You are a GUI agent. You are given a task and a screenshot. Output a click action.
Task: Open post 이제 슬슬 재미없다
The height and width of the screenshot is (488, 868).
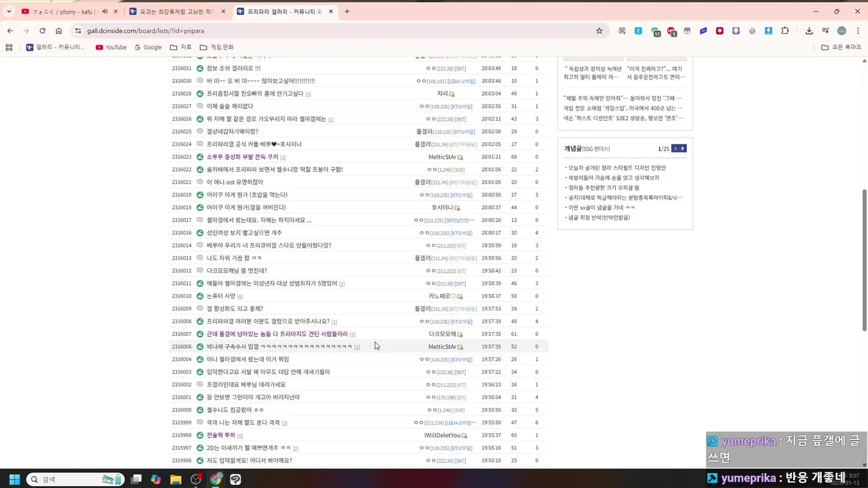click(230, 106)
